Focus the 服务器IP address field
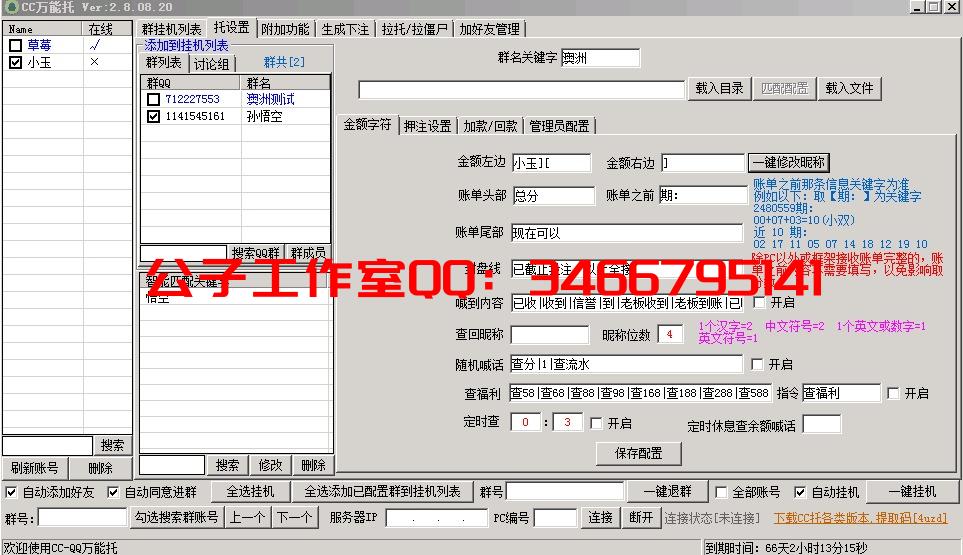Viewport: 963px width, 555px height. [x=436, y=518]
